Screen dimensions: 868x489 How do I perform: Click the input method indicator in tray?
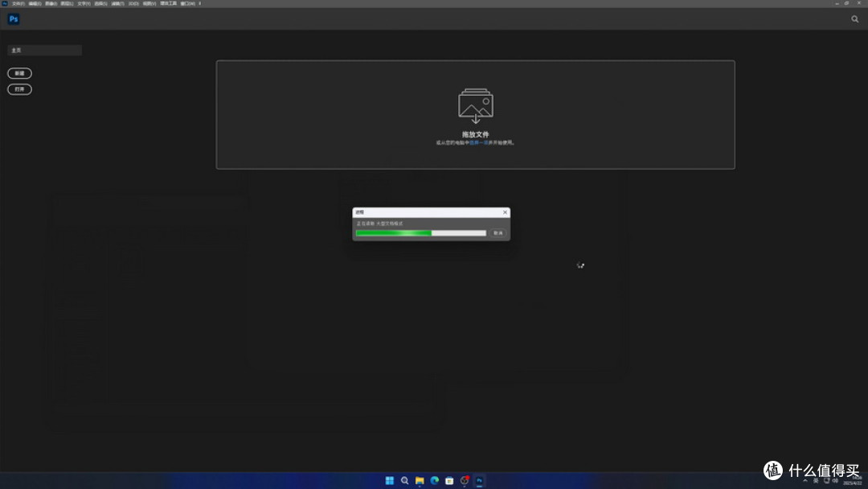(816, 481)
